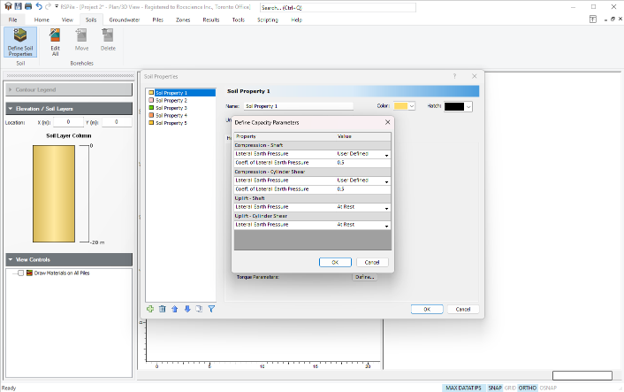Click the help question mark in Soil Properties

[454, 76]
